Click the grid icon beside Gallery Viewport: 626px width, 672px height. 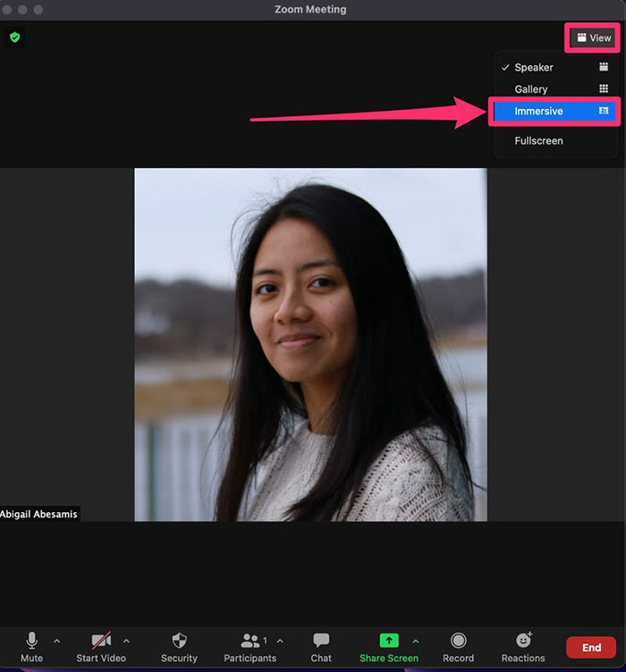pos(604,89)
